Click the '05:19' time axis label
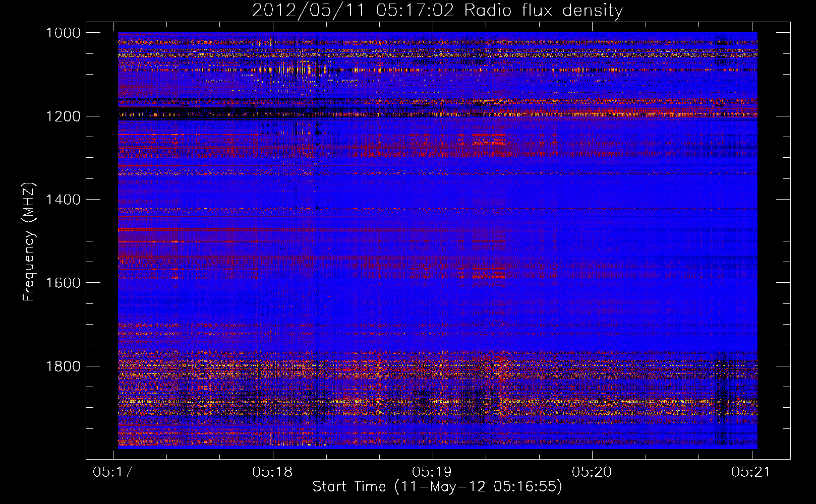The image size is (816, 504). (432, 472)
